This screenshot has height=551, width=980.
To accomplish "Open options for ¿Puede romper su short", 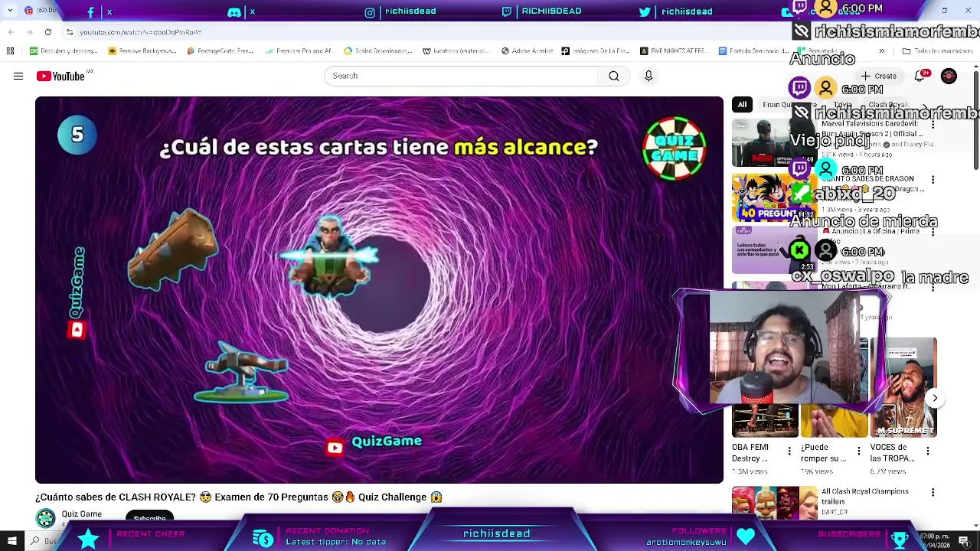I will coord(858,452).
